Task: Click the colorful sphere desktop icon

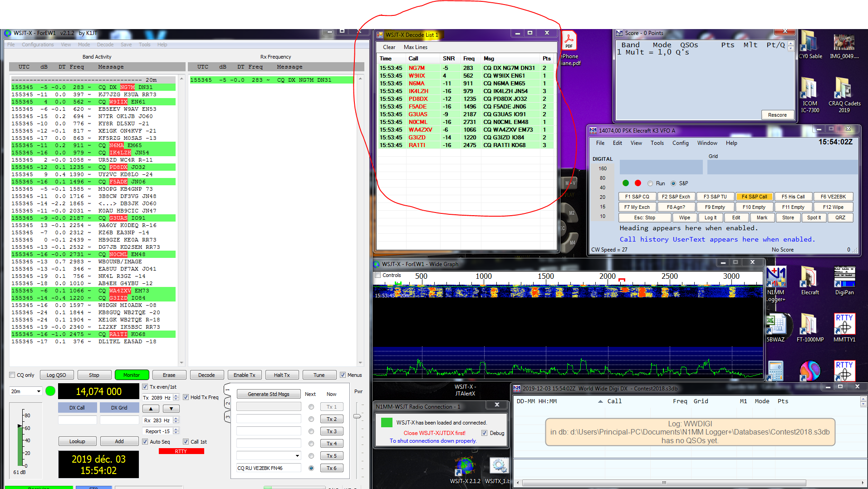Action: 810,370
